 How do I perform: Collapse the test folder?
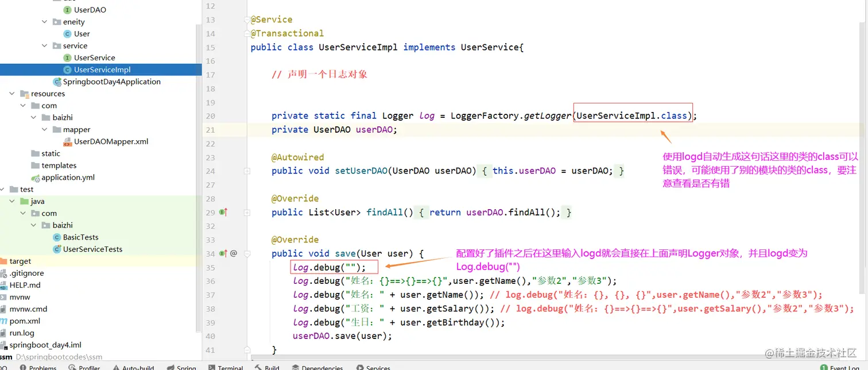click(2, 189)
